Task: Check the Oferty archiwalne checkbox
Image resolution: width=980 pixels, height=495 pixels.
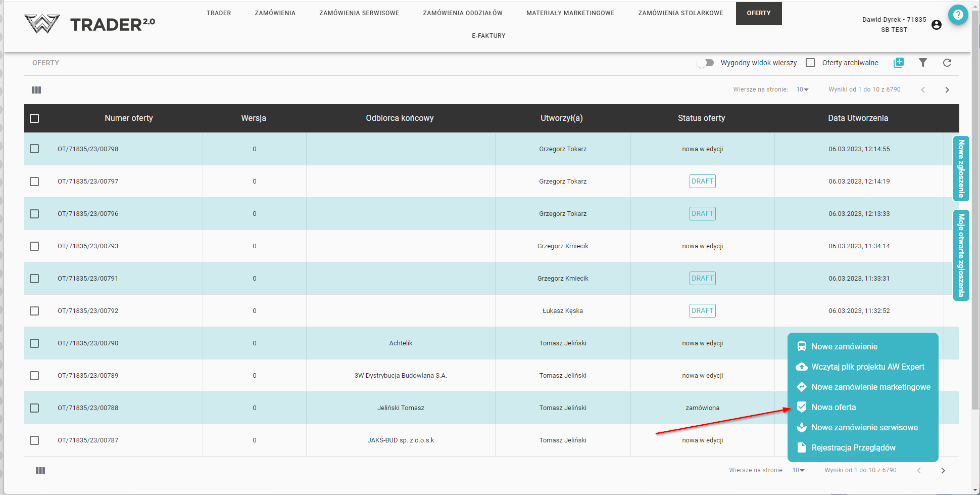Action: (810, 63)
